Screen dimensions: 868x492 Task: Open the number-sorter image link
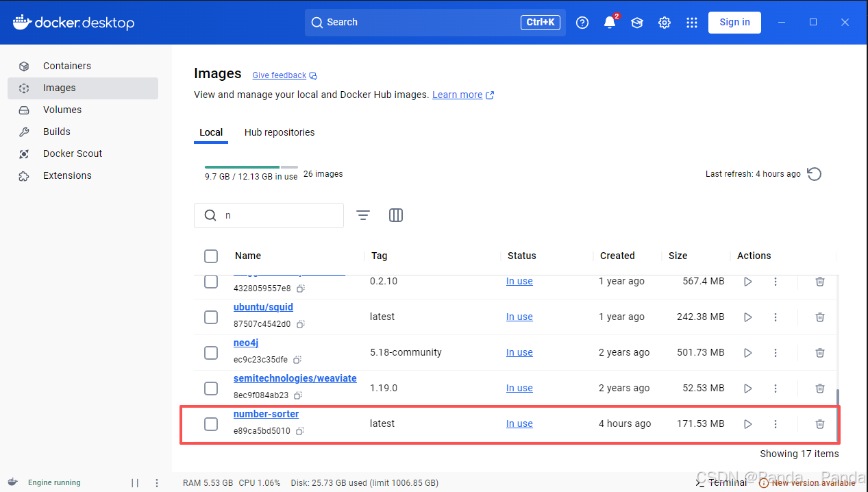coord(266,414)
